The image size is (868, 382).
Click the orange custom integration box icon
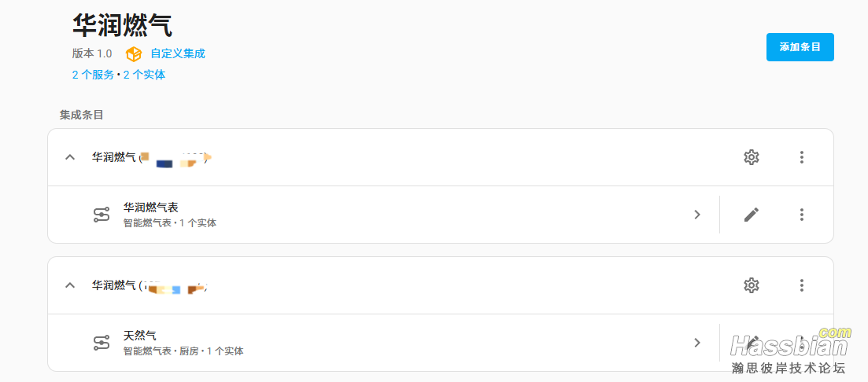click(134, 54)
